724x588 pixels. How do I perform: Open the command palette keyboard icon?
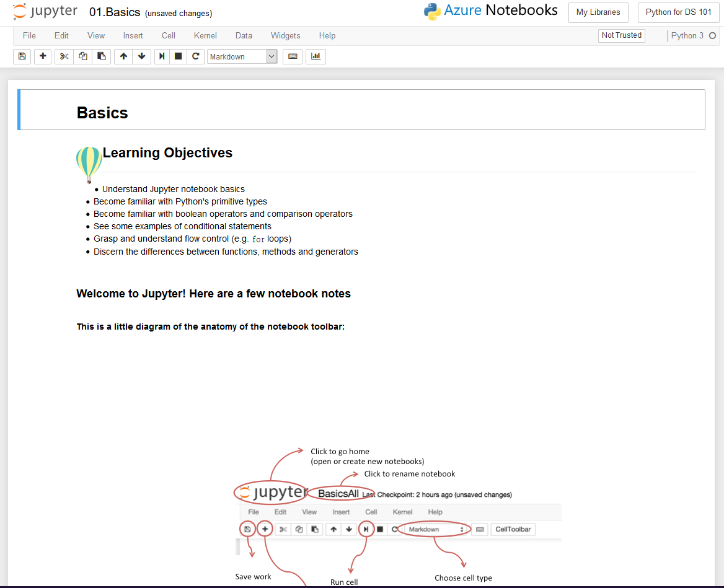point(292,56)
